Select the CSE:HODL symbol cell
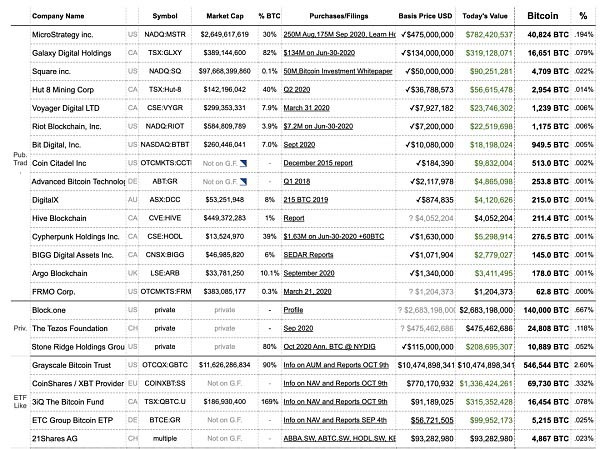This screenshot has width=600, height=449. coord(165,237)
